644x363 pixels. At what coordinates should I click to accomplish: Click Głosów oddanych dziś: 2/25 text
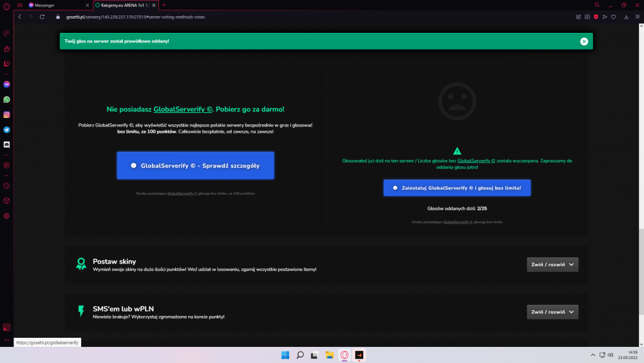[x=457, y=209]
